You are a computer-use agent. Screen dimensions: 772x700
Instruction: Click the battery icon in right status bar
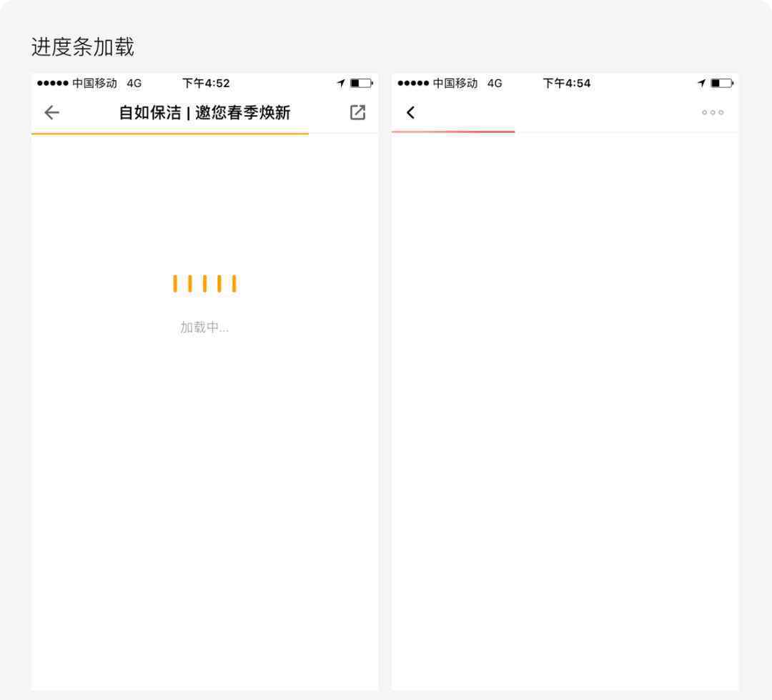coord(722,83)
